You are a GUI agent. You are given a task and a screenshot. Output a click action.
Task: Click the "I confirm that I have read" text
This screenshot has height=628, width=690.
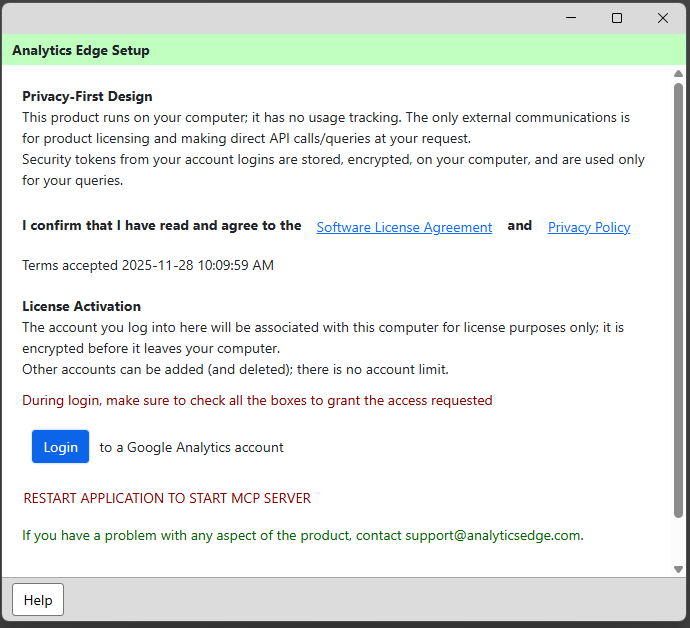pos(161,226)
